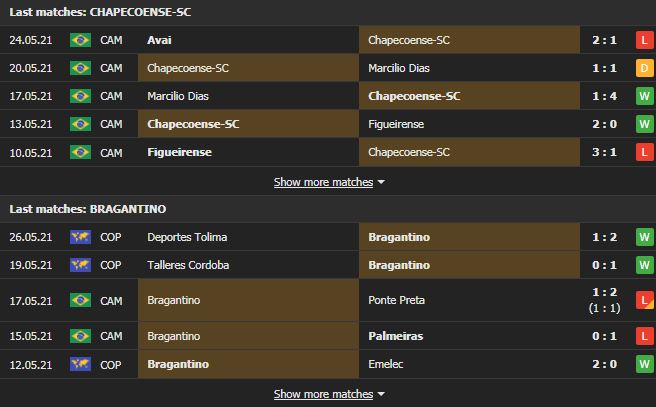
Task: Click world flag icon in Emelec match row
Action: [x=80, y=364]
